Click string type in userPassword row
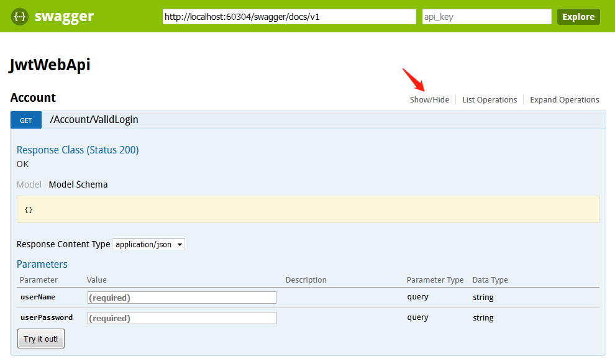This screenshot has height=364, width=615. pyautogui.click(x=483, y=317)
